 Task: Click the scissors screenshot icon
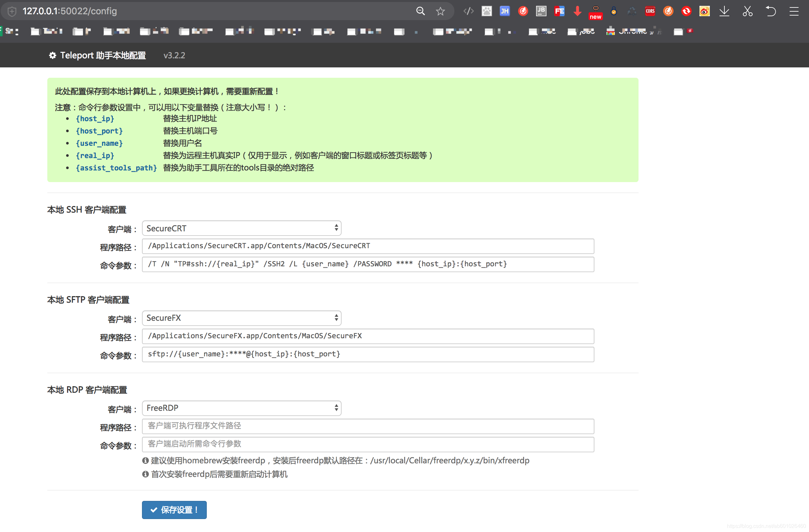point(747,11)
